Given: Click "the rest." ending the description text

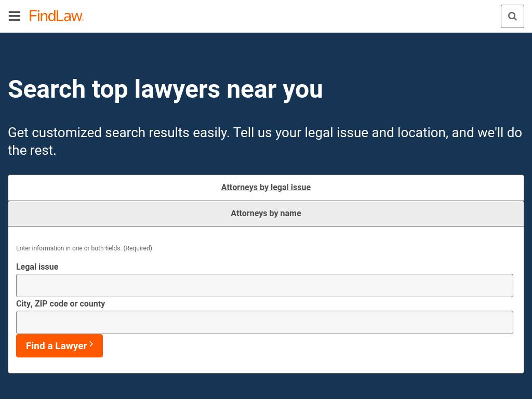Looking at the screenshot, I should 32,151.
